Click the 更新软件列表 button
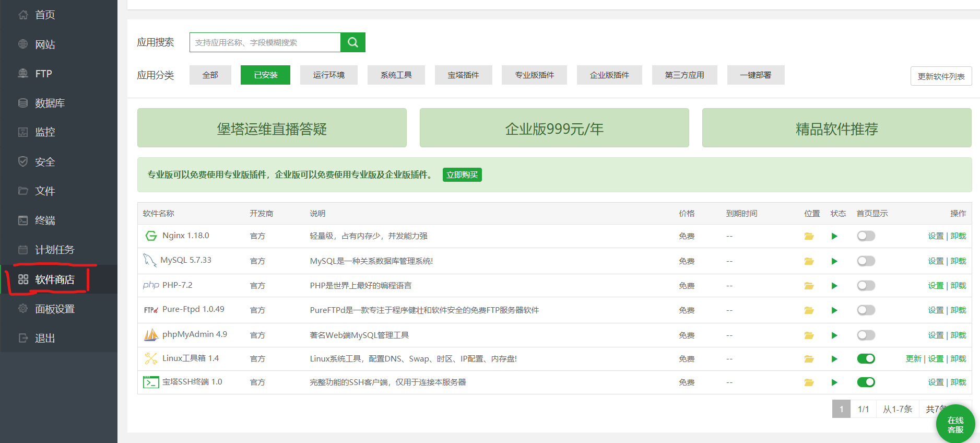980x443 pixels. coord(941,76)
